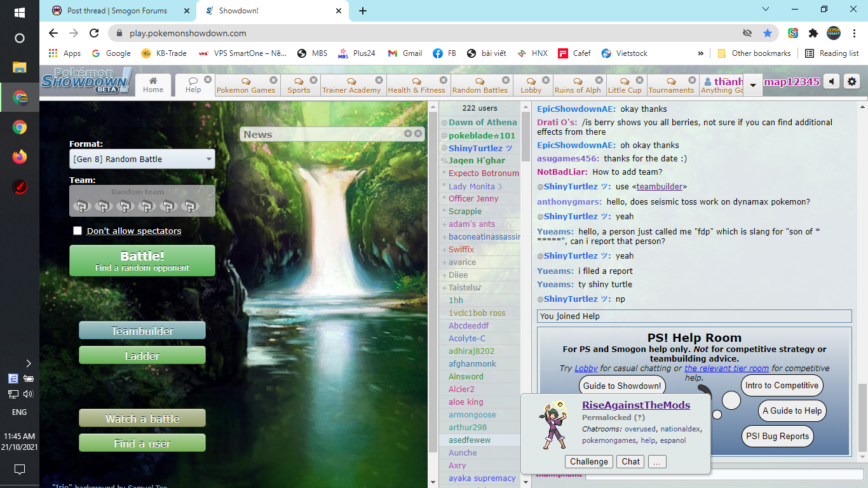Open the Gmail bookmark
The width and height of the screenshot is (868, 488).
coord(405,53)
